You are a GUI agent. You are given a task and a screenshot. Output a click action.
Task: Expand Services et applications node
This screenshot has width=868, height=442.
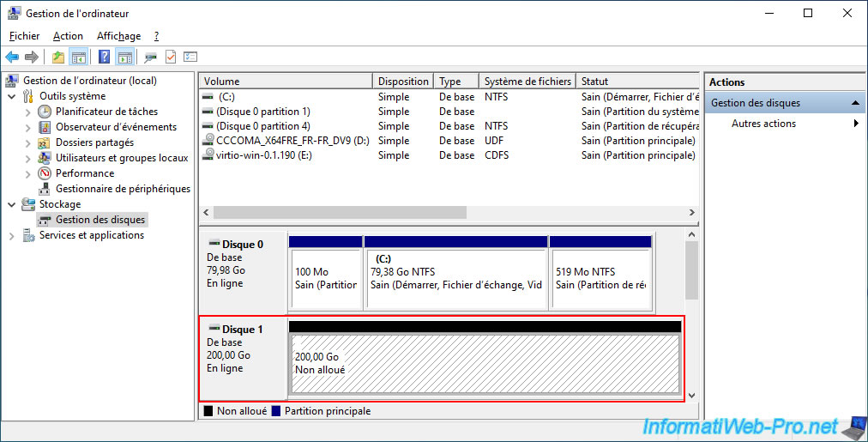tap(12, 236)
